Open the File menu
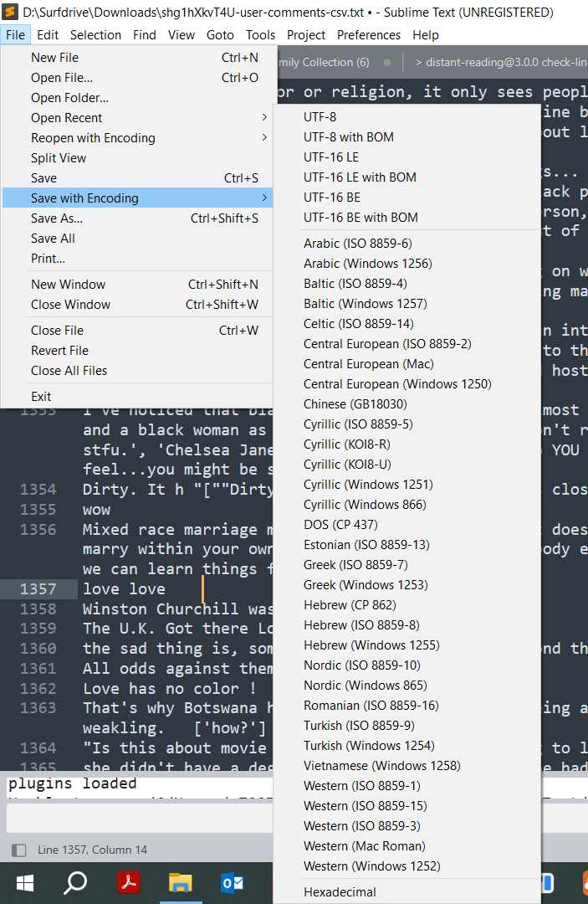 click(16, 34)
